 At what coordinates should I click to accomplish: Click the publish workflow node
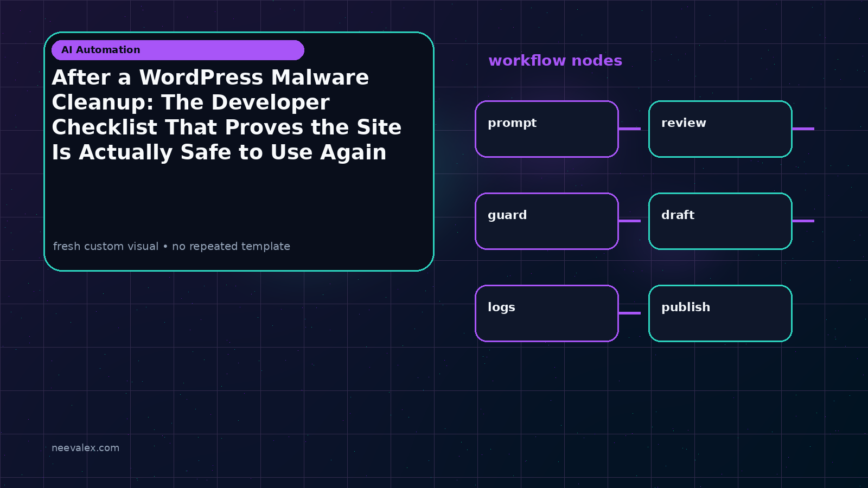click(x=720, y=313)
